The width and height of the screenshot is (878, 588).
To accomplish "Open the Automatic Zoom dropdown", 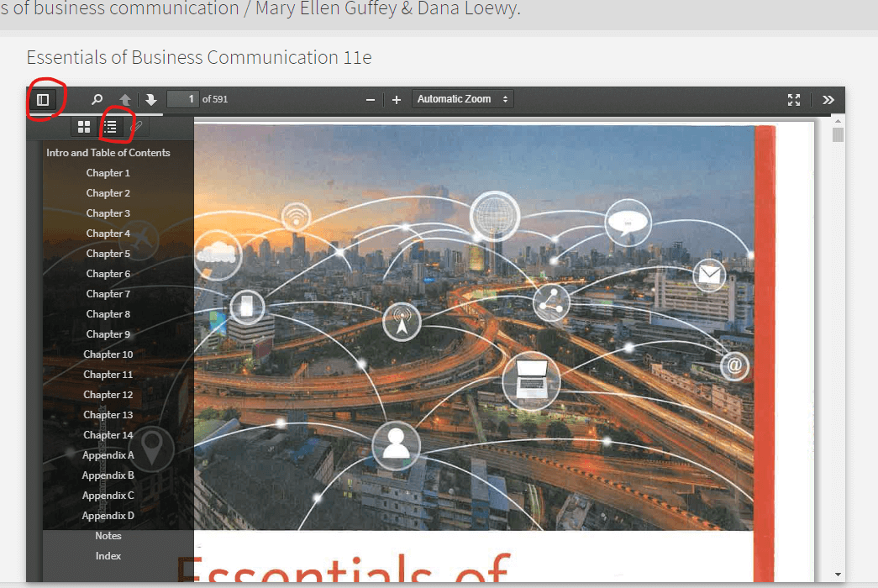I will (462, 98).
